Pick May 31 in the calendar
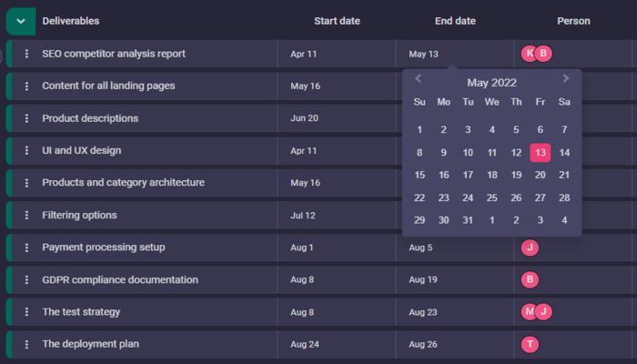This screenshot has height=364, width=637. 468,219
